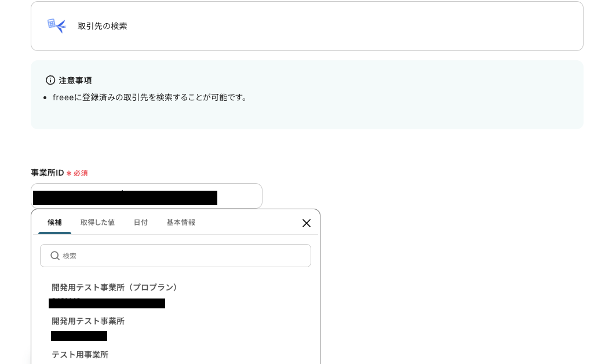Screen dimensions: 605x364
Task: Open the 事業所ID candidate dropdown field
Action: click(x=147, y=196)
